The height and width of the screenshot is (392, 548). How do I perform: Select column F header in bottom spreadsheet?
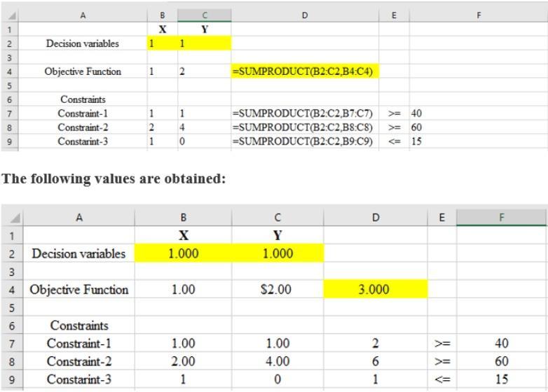(501, 218)
